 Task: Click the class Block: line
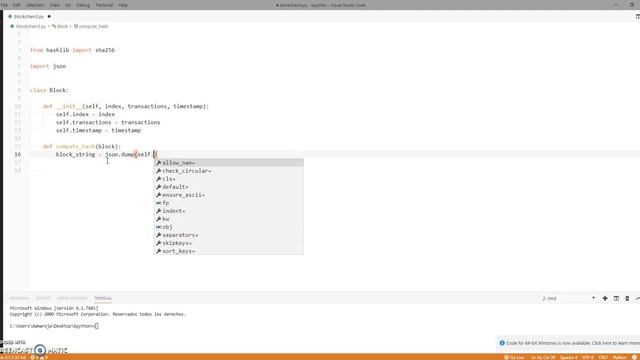coord(49,90)
